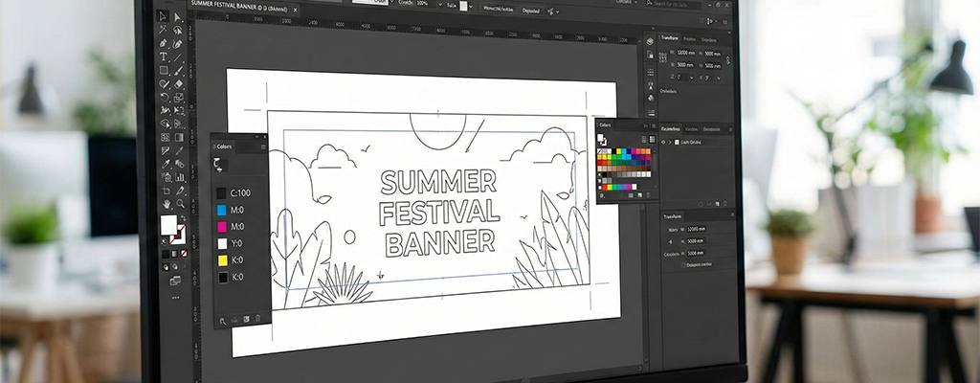Pick the Hand tool
The height and width of the screenshot is (383, 980).
[167, 203]
